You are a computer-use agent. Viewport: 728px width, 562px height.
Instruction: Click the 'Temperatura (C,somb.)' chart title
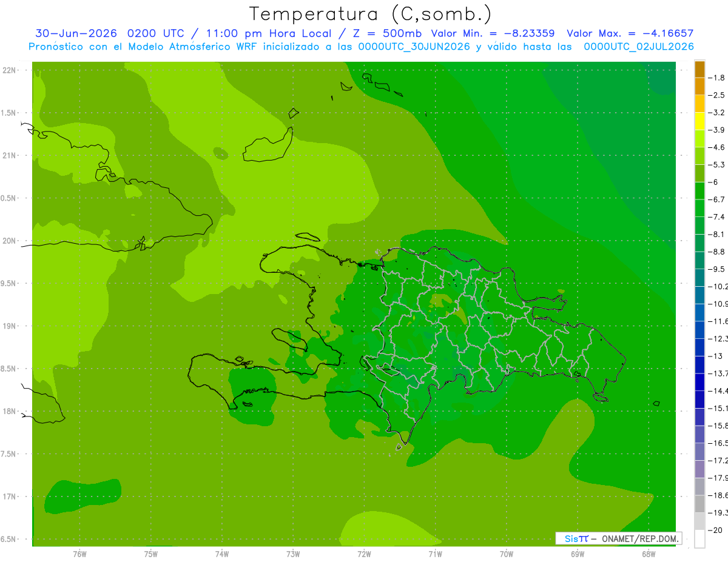370,14
